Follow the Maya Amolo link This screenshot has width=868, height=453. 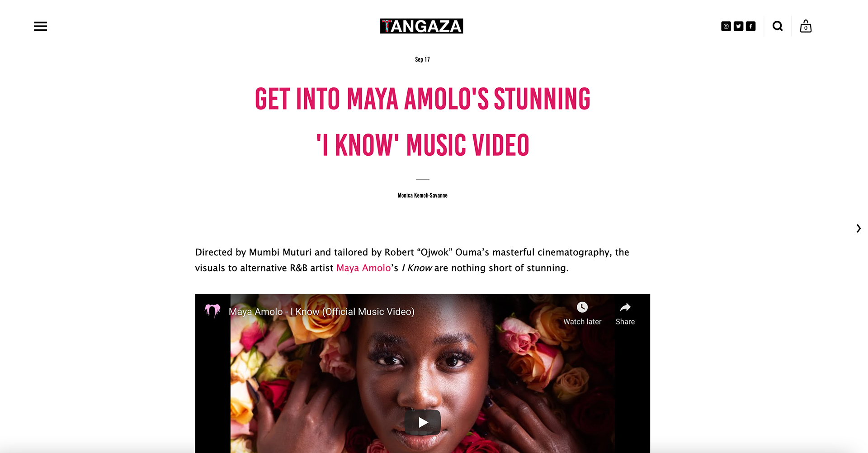tap(363, 268)
